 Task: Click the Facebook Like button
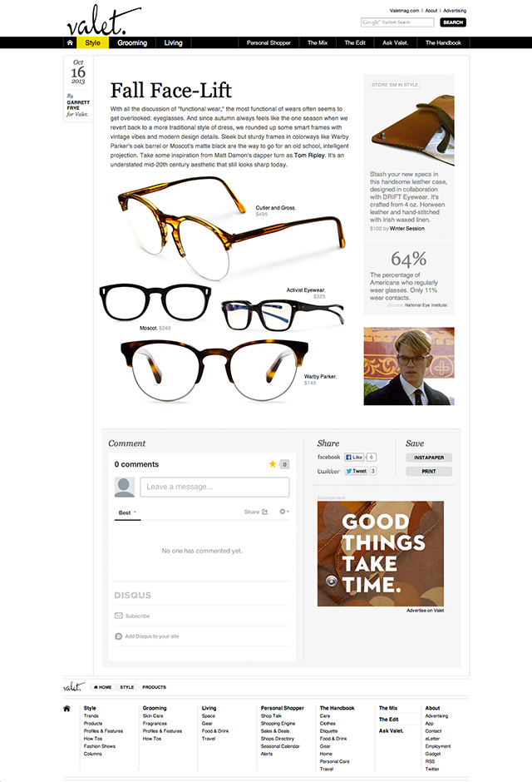tap(354, 457)
